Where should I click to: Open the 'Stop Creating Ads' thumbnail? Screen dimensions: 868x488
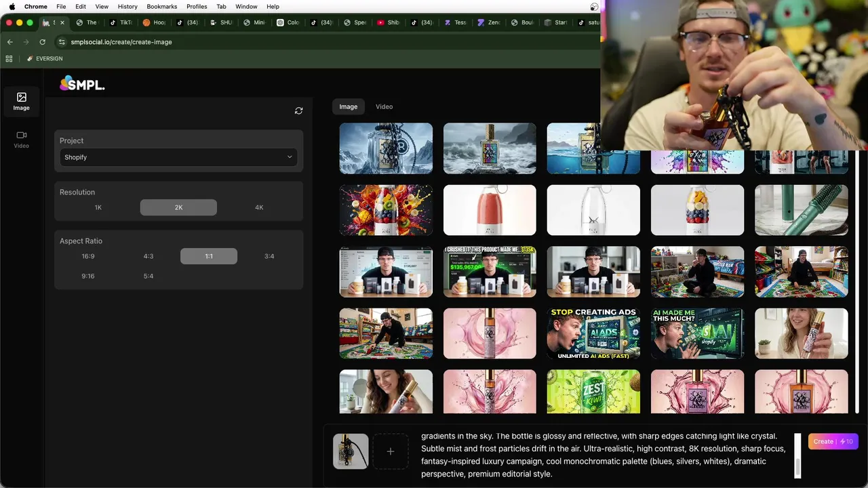coord(593,333)
